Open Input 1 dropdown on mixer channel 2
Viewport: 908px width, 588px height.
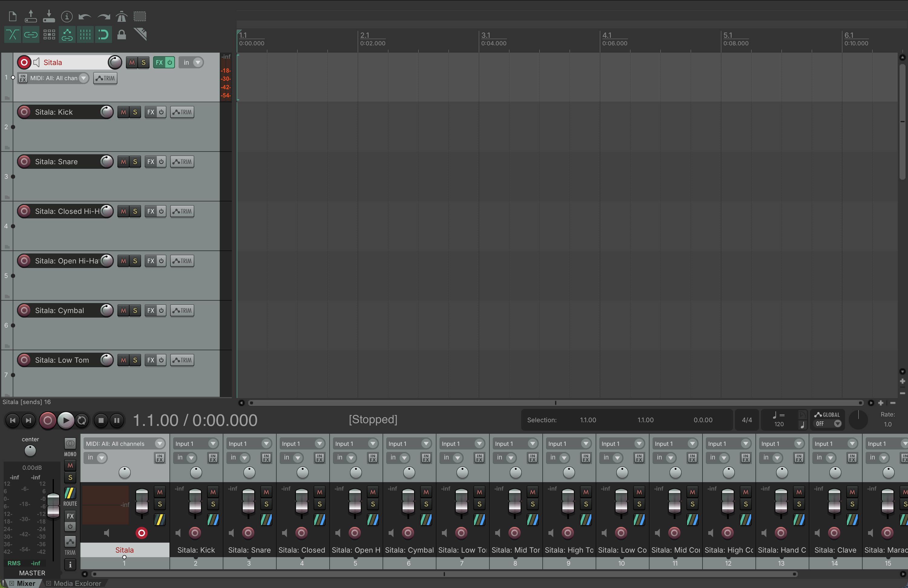click(x=196, y=443)
